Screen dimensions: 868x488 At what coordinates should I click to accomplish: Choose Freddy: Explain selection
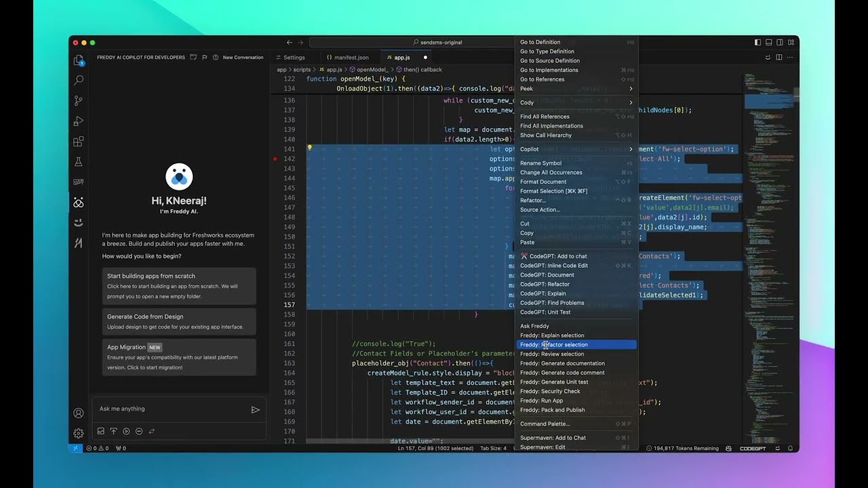(x=576, y=335)
